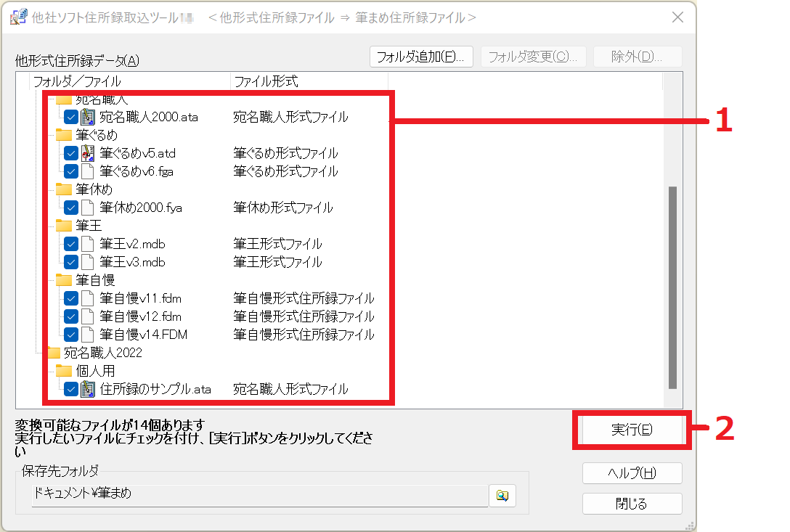Screen dimensions: 790x532
Task: Click the 筆王v2.mdb document icon
Action: (x=88, y=244)
